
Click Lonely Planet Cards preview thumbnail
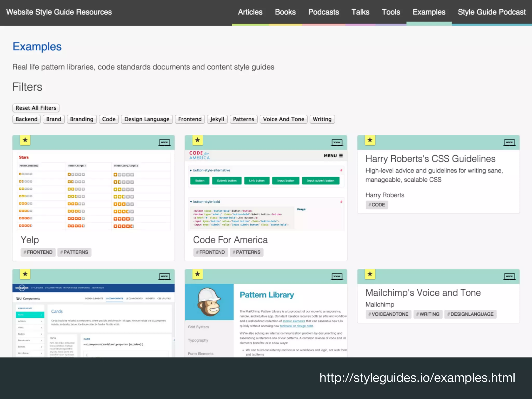pyautogui.click(x=94, y=321)
